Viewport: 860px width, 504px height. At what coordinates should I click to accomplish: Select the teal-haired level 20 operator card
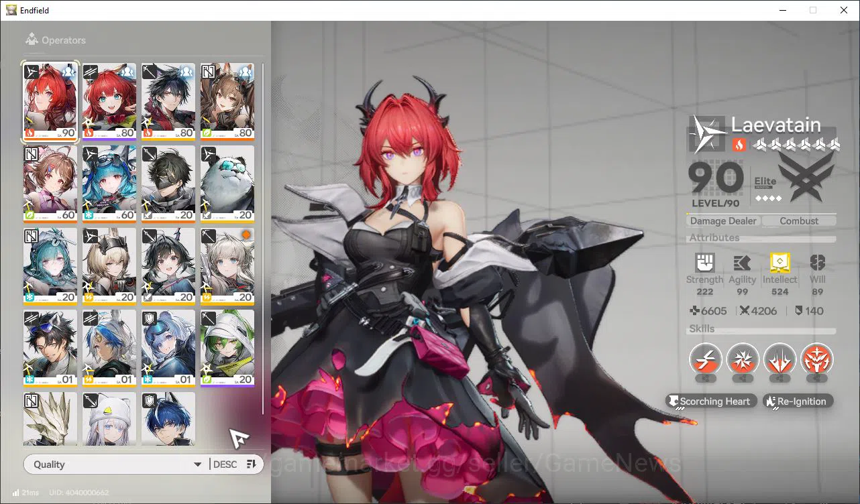50,266
